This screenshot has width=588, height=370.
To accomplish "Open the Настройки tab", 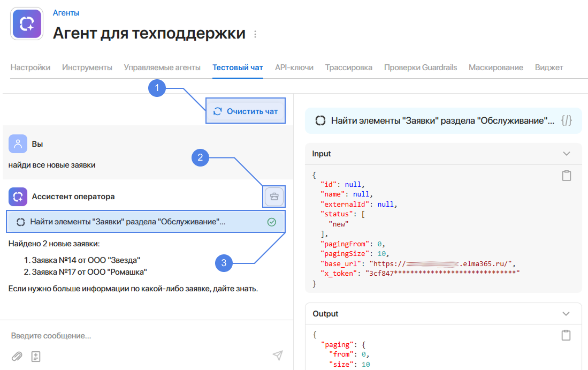I will click(30, 67).
